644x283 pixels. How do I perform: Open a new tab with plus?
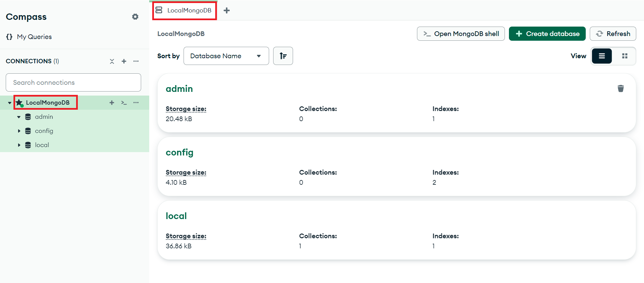(227, 10)
